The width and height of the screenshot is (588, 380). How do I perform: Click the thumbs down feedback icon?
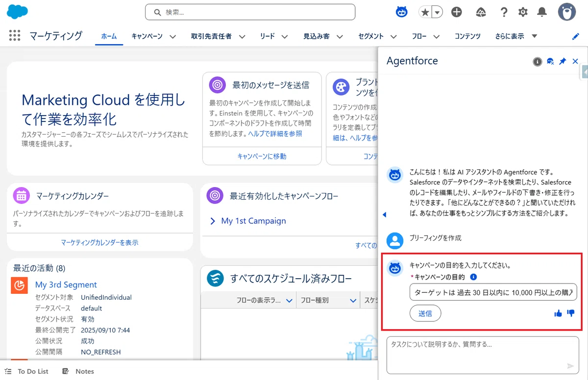click(571, 313)
